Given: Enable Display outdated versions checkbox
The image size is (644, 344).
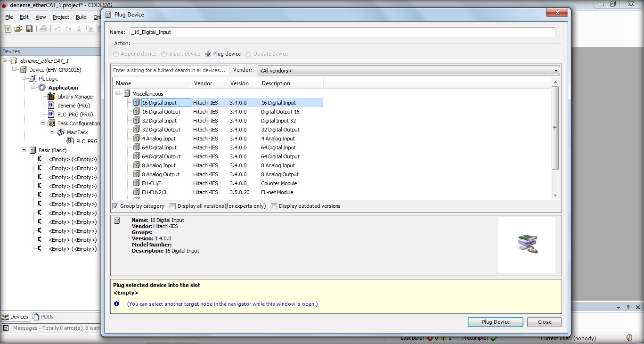Looking at the screenshot, I should pyautogui.click(x=274, y=206).
